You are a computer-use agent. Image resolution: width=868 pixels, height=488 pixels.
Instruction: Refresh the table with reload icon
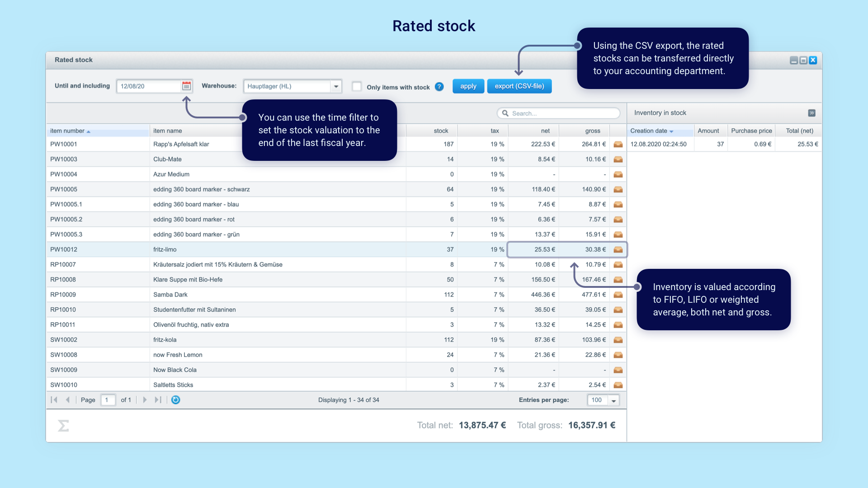(x=175, y=400)
